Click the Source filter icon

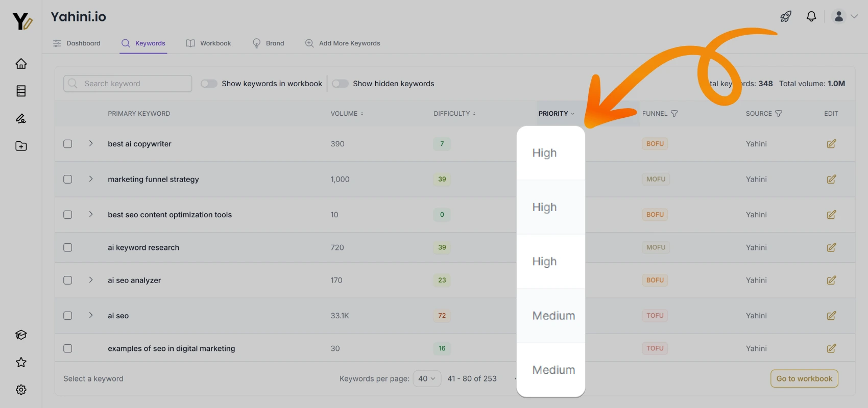(x=778, y=114)
